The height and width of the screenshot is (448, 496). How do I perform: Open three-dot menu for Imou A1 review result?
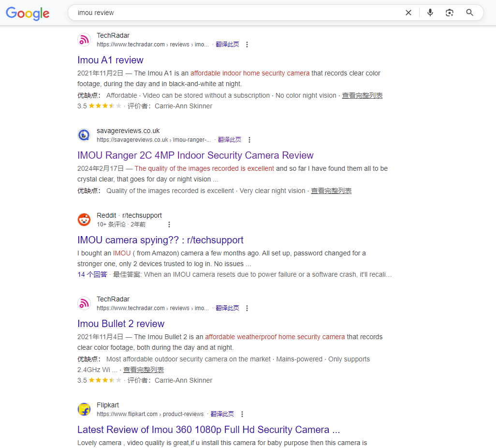coord(247,45)
